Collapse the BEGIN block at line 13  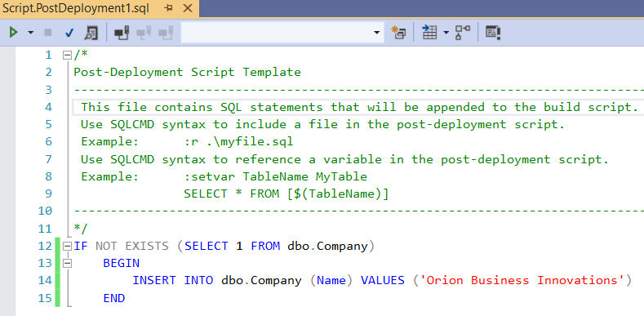click(68, 264)
